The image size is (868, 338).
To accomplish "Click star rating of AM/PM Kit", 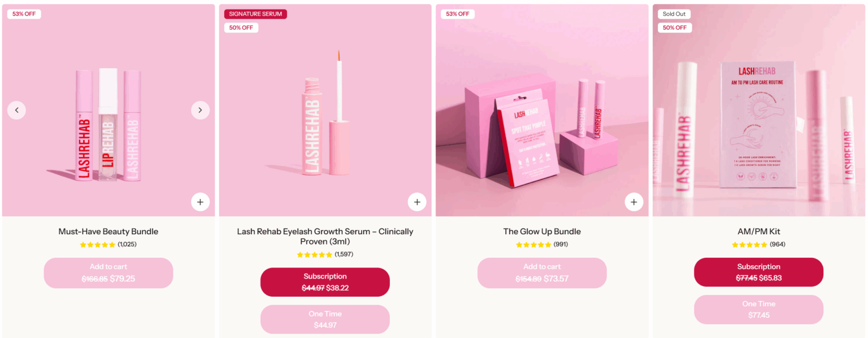I will coord(750,245).
